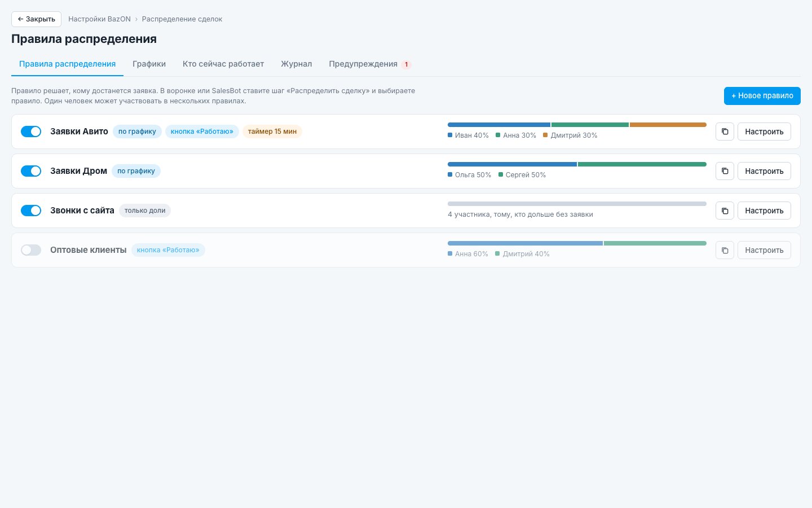Duplicate the Заявки Дром rule

pyautogui.click(x=725, y=171)
